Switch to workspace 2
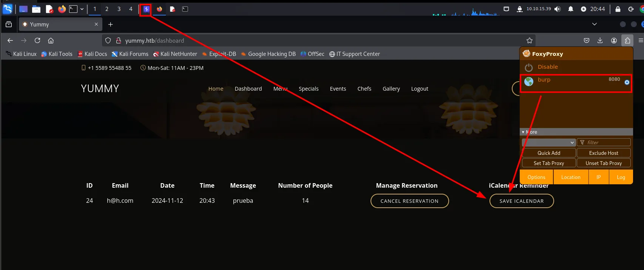This screenshot has height=270, width=644. (x=107, y=9)
